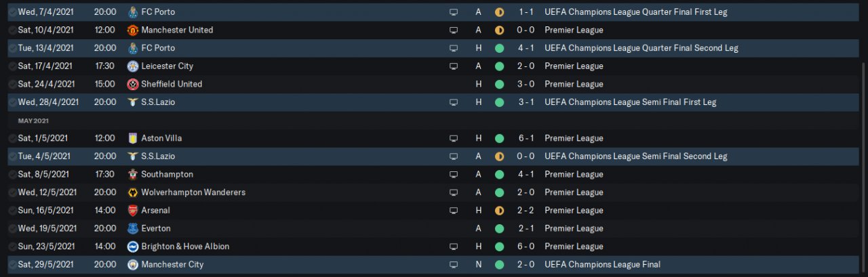This screenshot has height=277, width=868.
Task: Click the Manchester City club badge
Action: [133, 265]
